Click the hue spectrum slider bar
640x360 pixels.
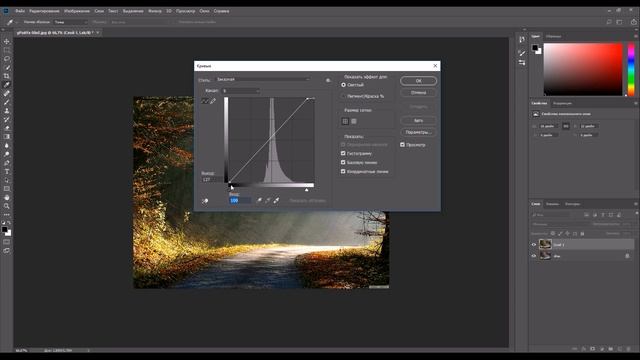click(x=631, y=69)
